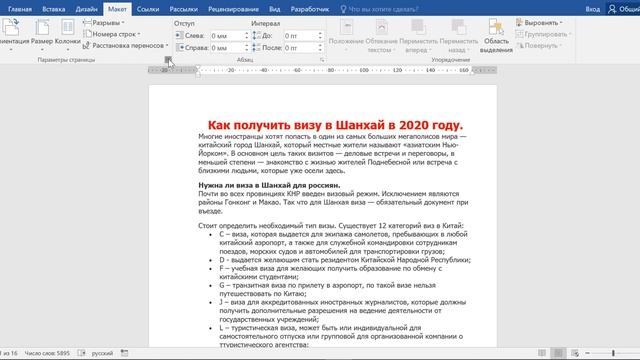Click the proofing errors status bar icon
The image size is (640, 360).
click(x=82, y=353)
